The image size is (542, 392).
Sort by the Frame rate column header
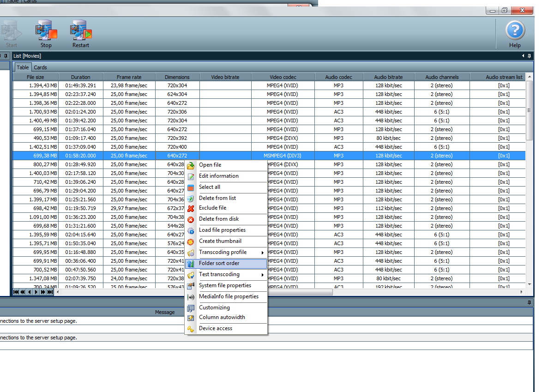(129, 77)
